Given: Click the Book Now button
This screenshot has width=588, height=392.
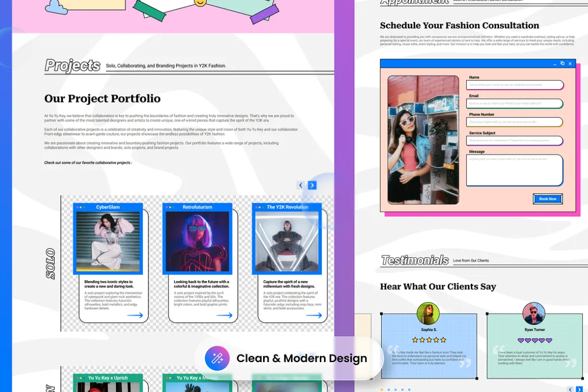Looking at the screenshot, I should [547, 199].
